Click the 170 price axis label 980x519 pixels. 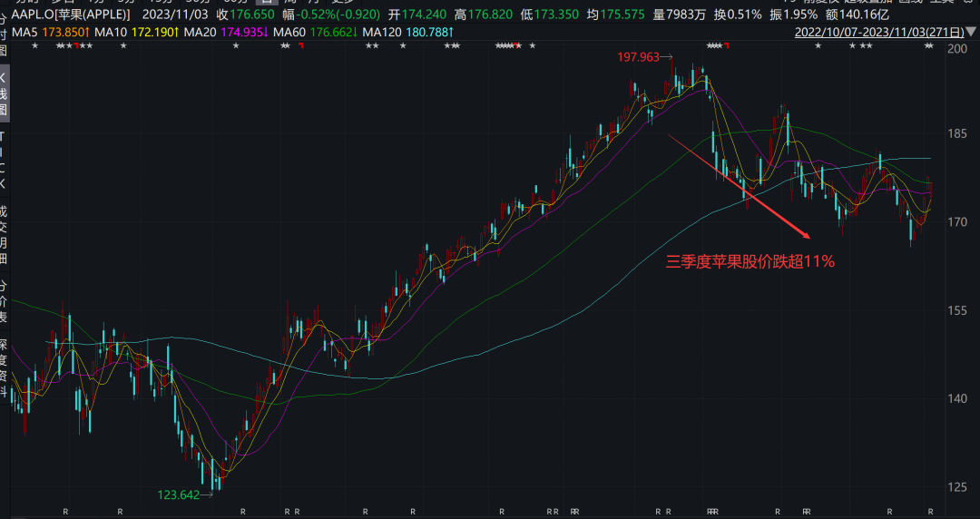(957, 222)
